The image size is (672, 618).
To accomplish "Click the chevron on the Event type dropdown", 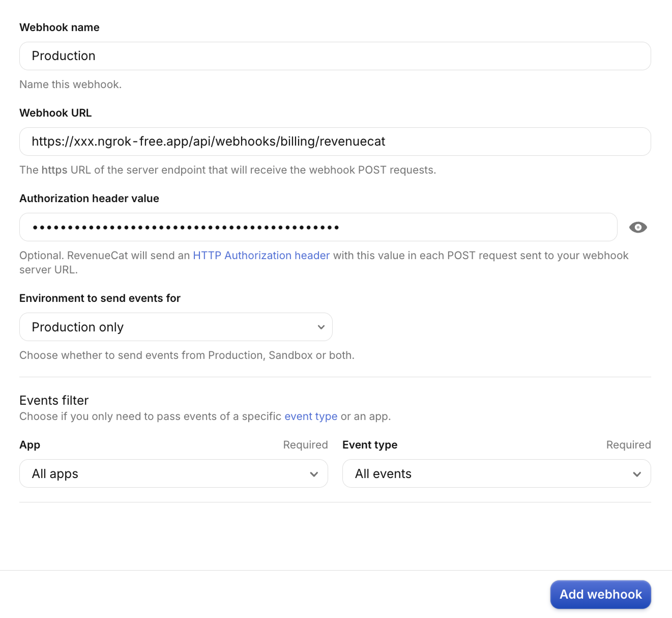I will pyautogui.click(x=636, y=474).
